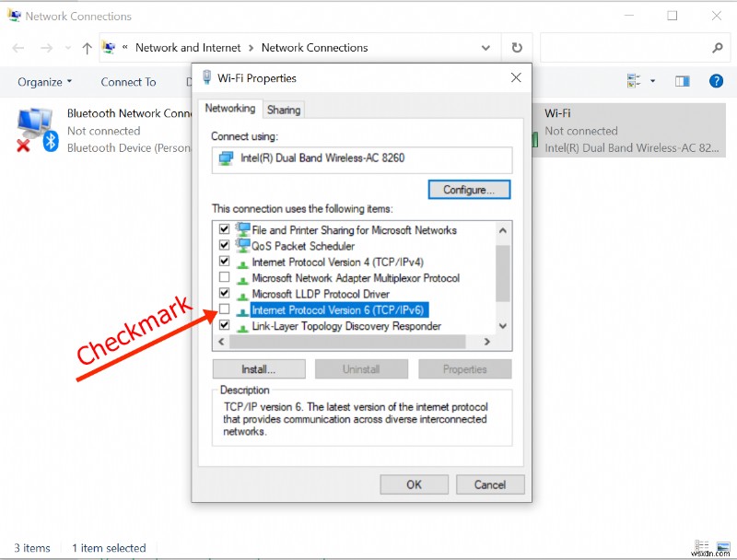
Task: Open the Organize dropdown menu
Action: pos(44,81)
